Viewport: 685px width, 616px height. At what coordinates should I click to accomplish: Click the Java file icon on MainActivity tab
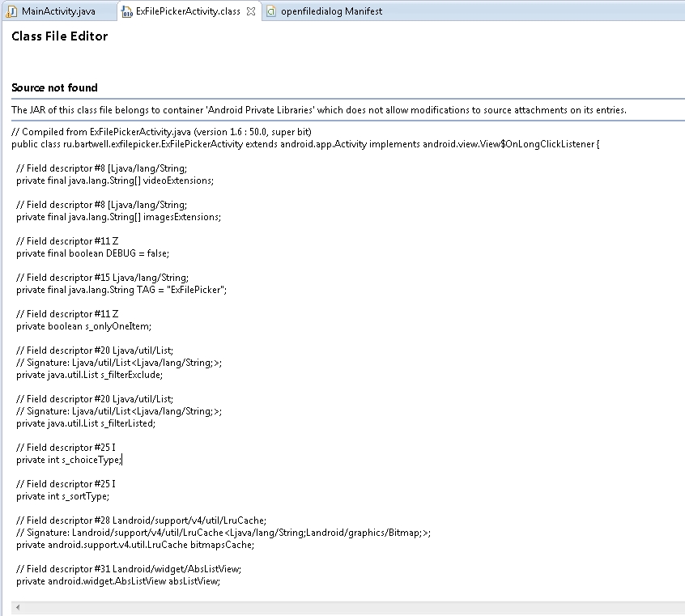point(12,12)
